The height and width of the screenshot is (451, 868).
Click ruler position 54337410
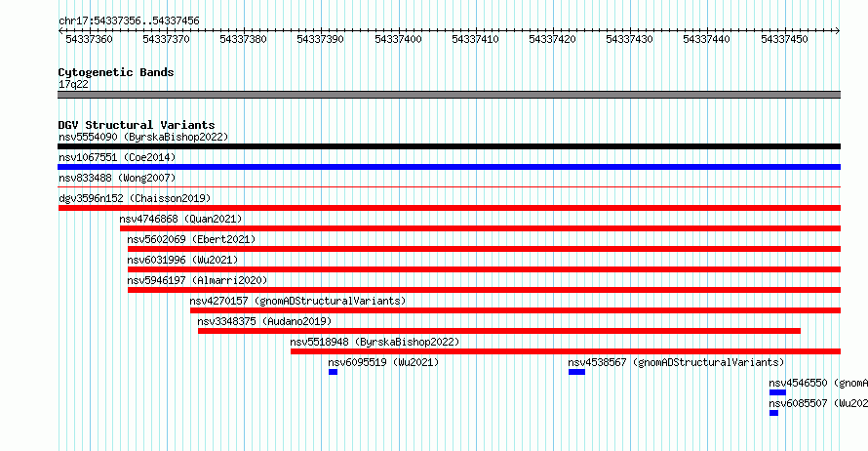coord(475,39)
